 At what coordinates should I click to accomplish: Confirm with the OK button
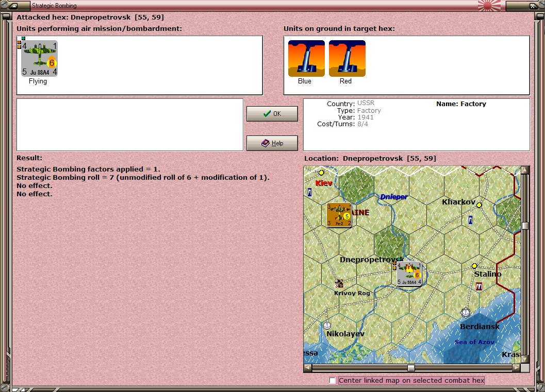click(x=272, y=113)
